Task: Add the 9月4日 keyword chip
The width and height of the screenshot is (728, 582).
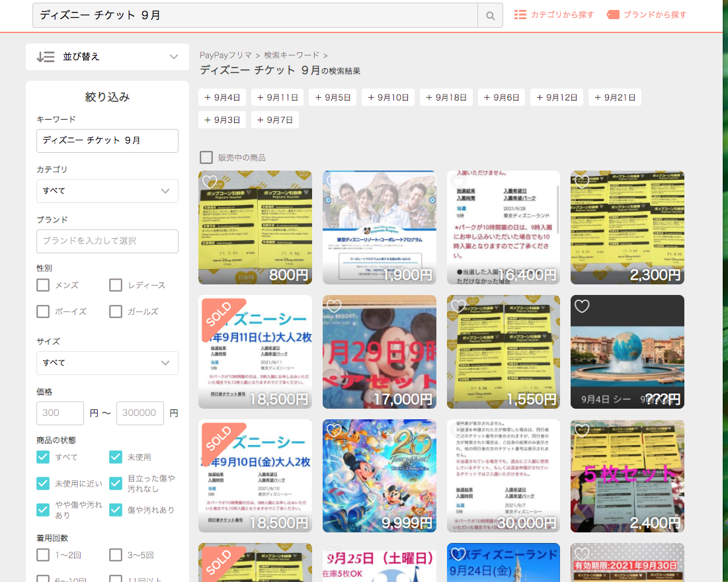Action: tap(222, 97)
